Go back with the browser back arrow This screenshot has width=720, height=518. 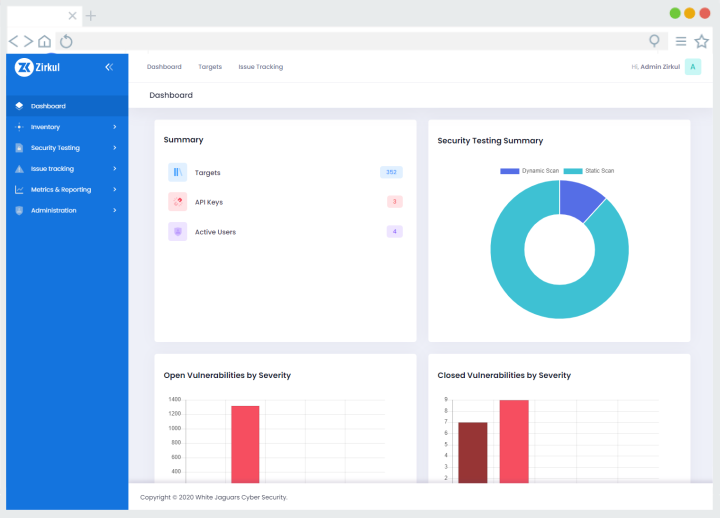click(14, 41)
